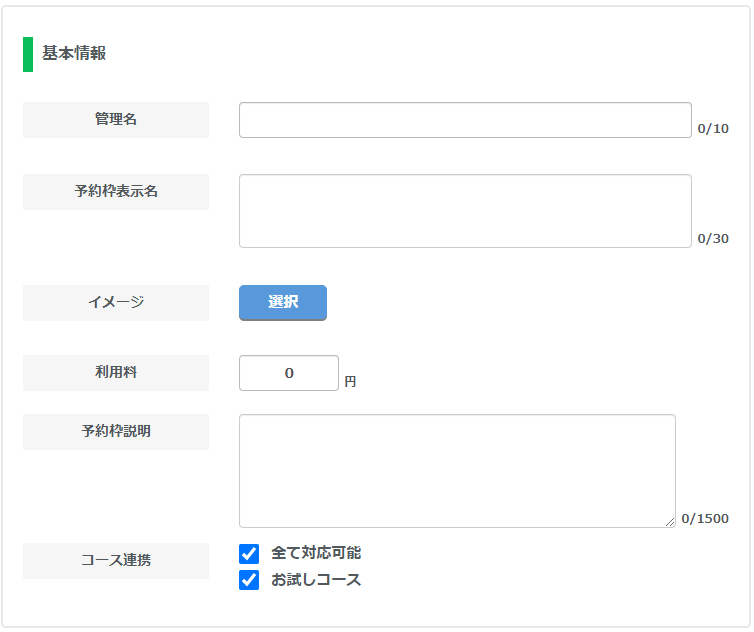Uncheck the 全て対応可能 checkbox
The height and width of the screenshot is (632, 754).
pyautogui.click(x=249, y=554)
